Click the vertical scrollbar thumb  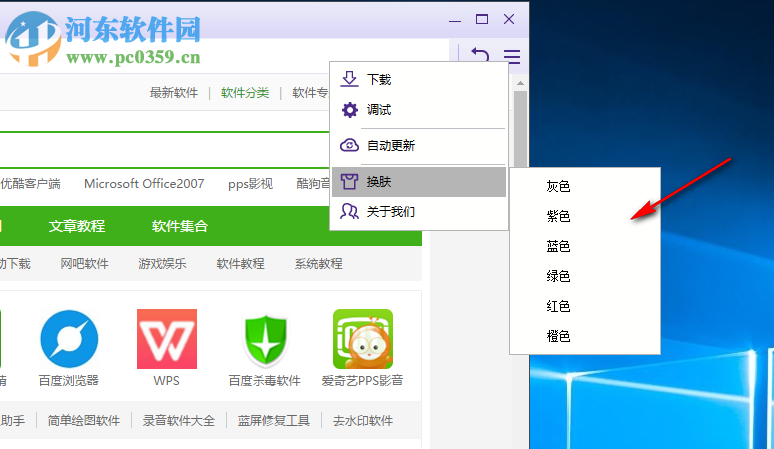[x=520, y=129]
